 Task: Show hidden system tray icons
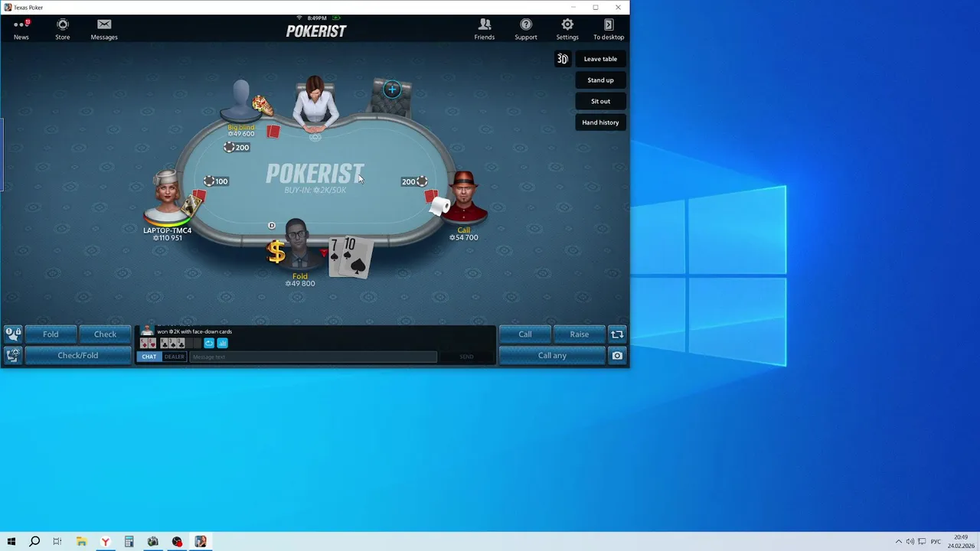click(x=899, y=542)
